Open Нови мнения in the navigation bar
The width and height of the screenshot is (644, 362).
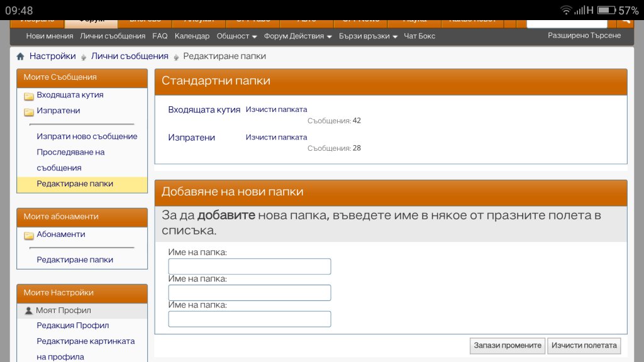pos(50,36)
